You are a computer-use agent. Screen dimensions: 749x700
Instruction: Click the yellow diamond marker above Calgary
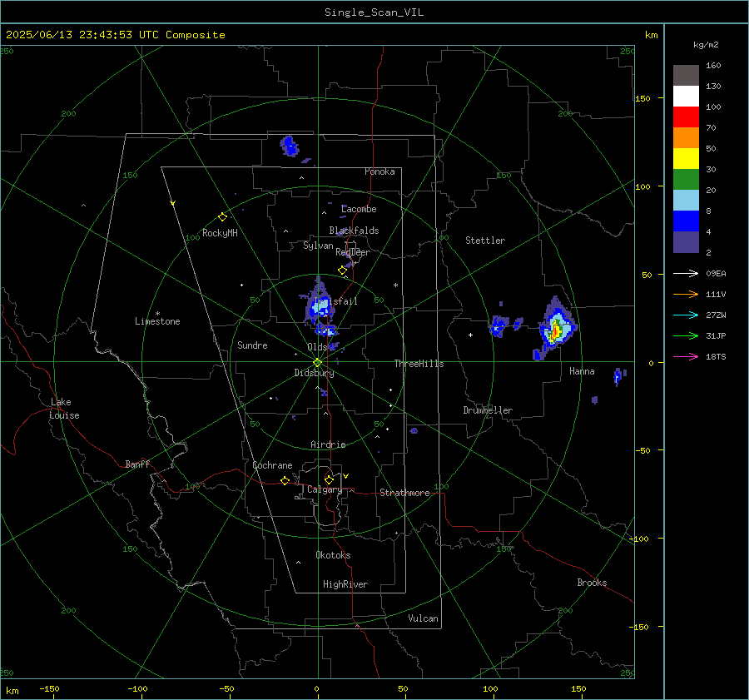[x=329, y=479]
